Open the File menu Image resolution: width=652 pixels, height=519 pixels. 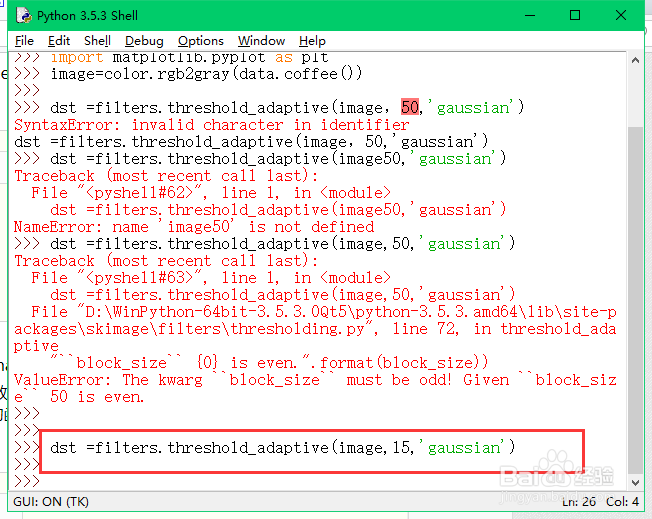click(24, 41)
